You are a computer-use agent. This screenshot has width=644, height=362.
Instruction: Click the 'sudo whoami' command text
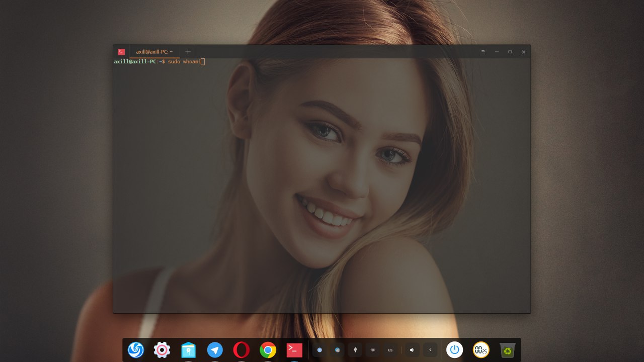[x=184, y=62]
